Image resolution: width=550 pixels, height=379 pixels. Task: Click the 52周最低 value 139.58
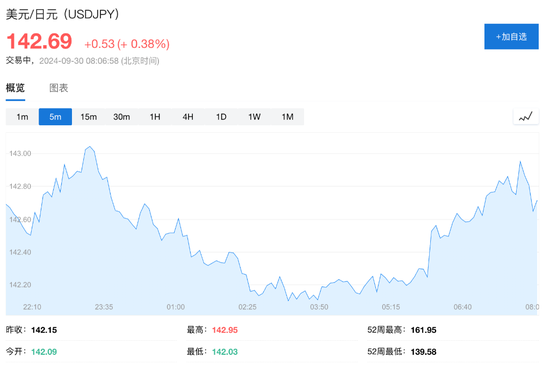(423, 352)
